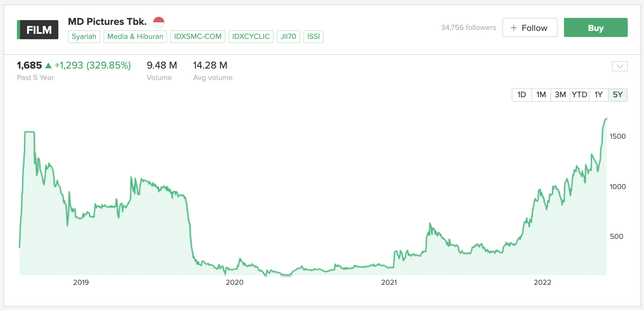Click the 500 y-axis price label

click(616, 237)
